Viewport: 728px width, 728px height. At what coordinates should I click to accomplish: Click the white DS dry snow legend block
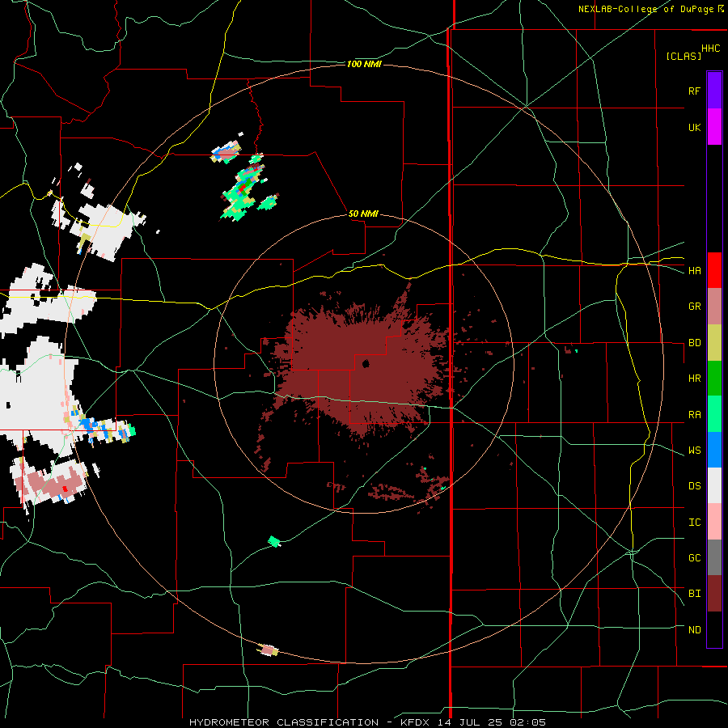(714, 485)
